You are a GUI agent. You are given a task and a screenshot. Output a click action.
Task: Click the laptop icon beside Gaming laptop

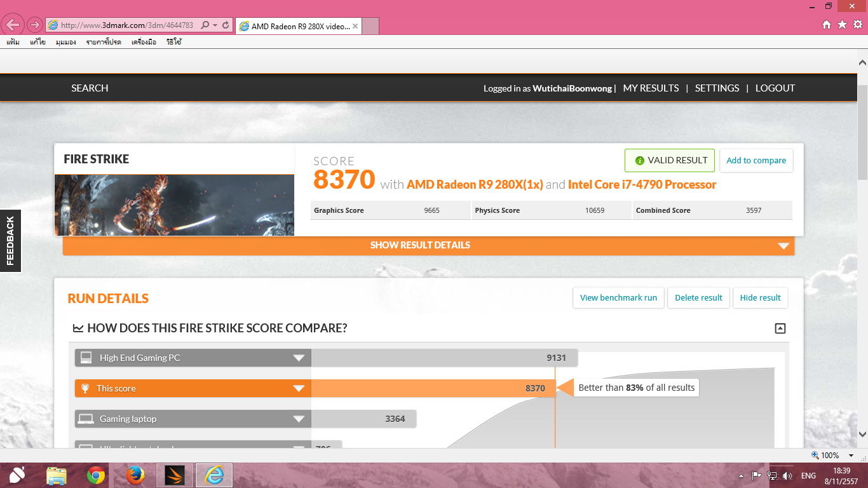click(86, 419)
